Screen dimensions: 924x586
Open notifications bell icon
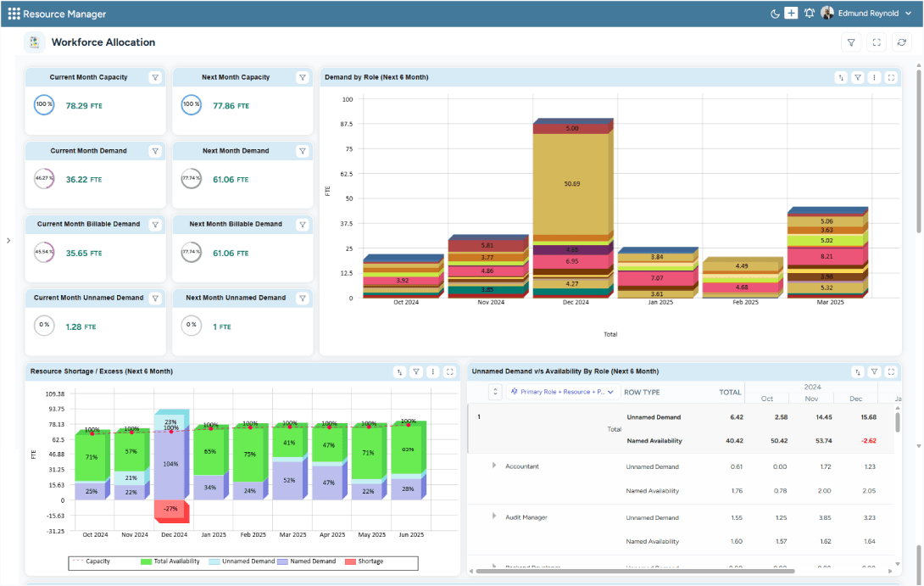810,13
